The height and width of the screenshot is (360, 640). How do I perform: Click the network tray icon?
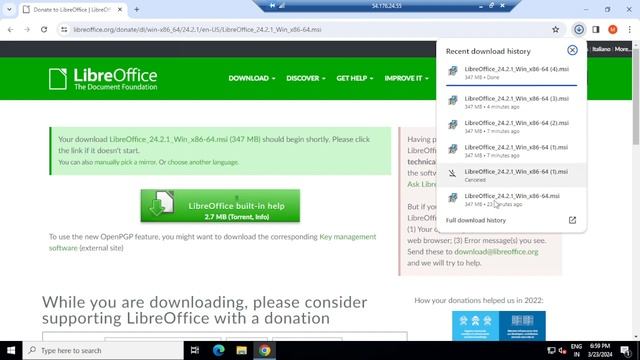[x=551, y=351]
